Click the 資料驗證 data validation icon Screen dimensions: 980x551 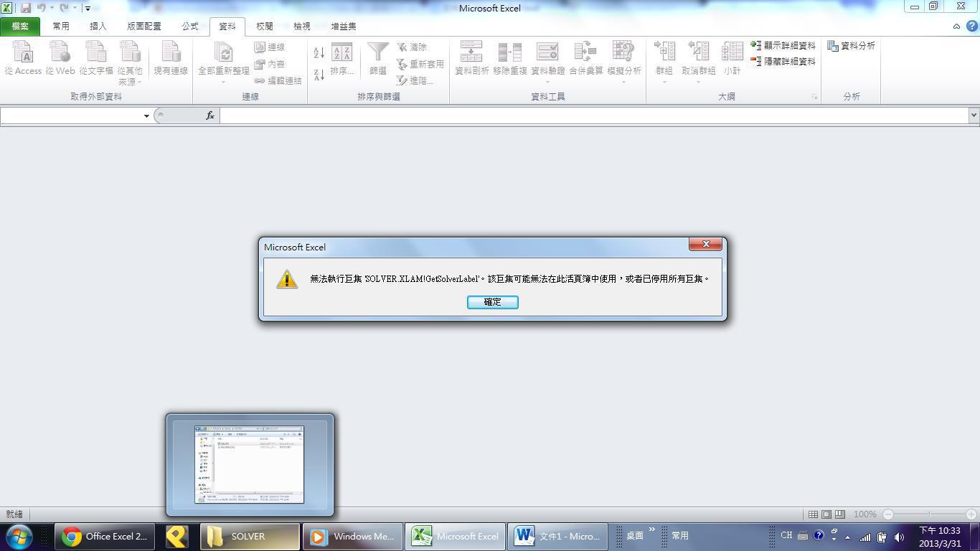[x=547, y=60]
